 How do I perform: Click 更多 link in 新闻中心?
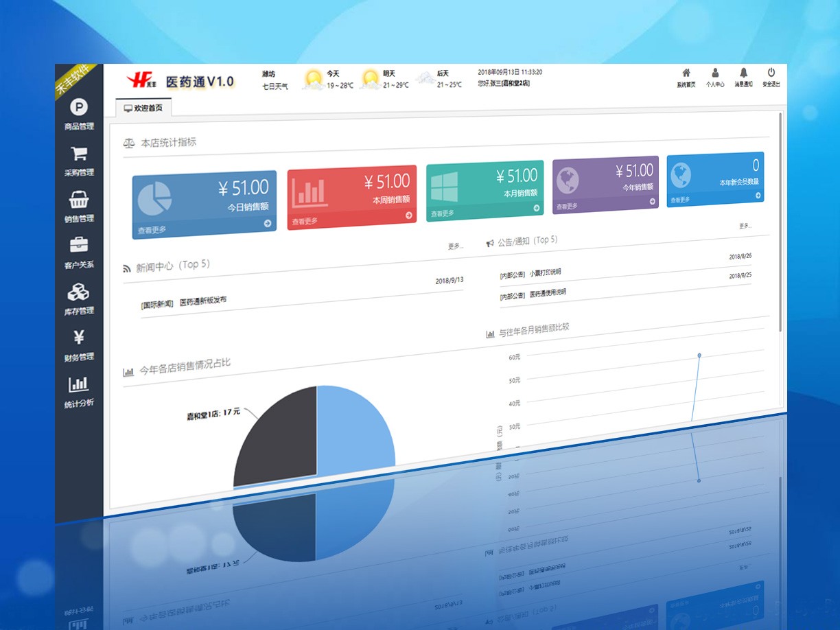point(455,246)
